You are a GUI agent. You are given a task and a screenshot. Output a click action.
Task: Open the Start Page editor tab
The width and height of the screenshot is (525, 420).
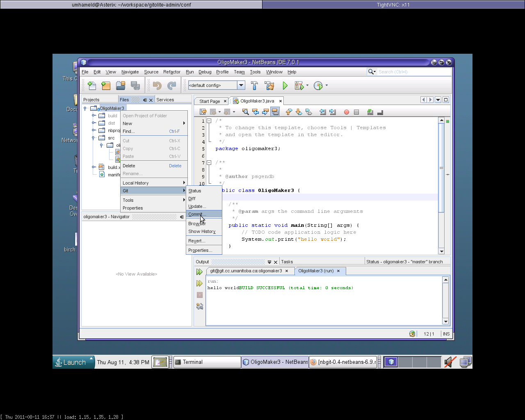click(x=210, y=101)
